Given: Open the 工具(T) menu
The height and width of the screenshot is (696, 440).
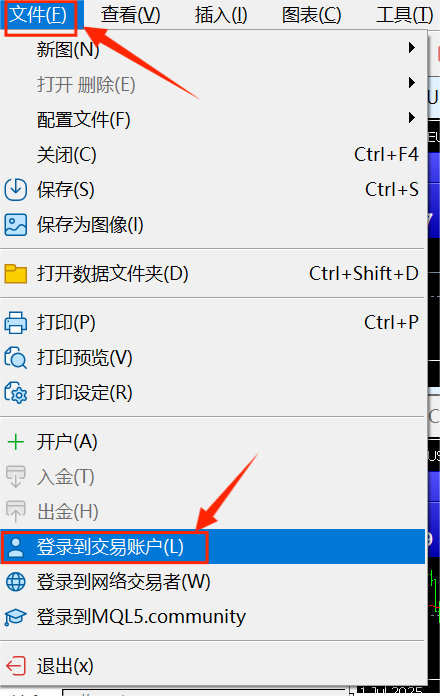Looking at the screenshot, I should pos(404,15).
